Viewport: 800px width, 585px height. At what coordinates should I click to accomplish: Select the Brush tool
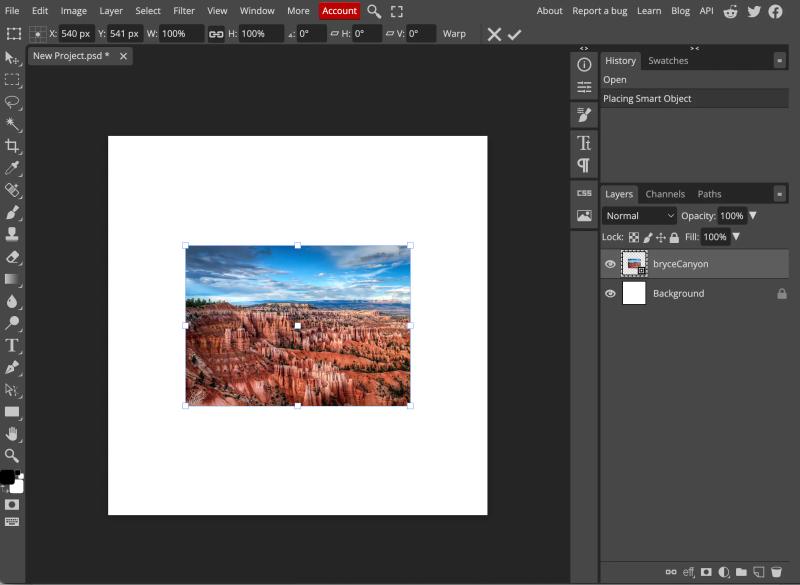(12, 212)
